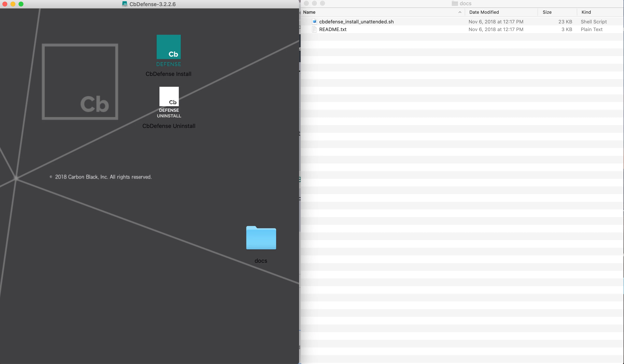Screen dimensions: 624x364
Task: Click the README.txt document icon
Action: tap(314, 29)
